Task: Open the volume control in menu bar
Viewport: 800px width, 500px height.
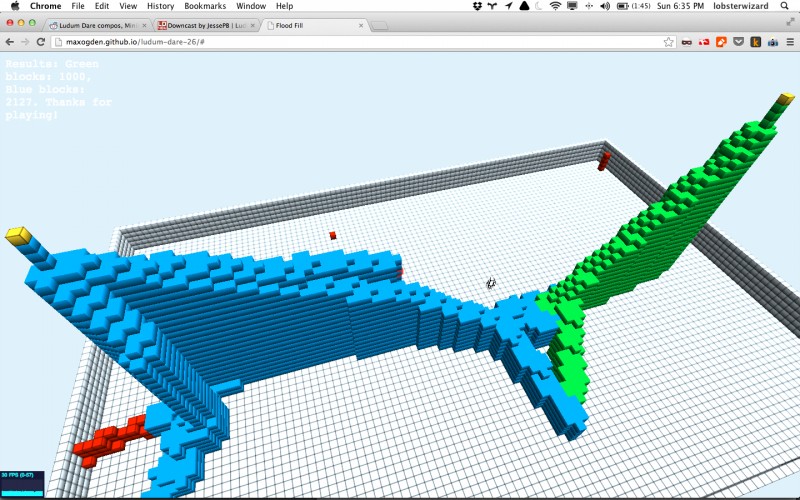Action: [x=605, y=6]
